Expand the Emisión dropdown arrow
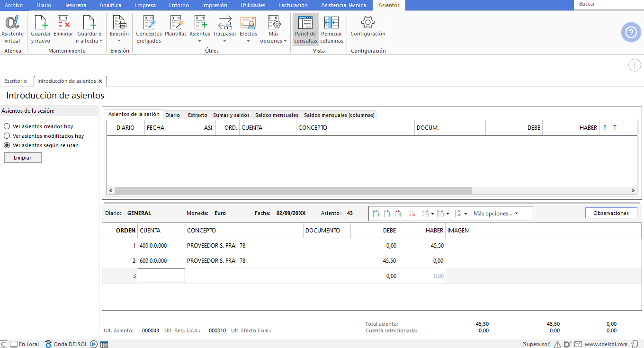Viewport: 644px width, 348px height. pos(119,41)
